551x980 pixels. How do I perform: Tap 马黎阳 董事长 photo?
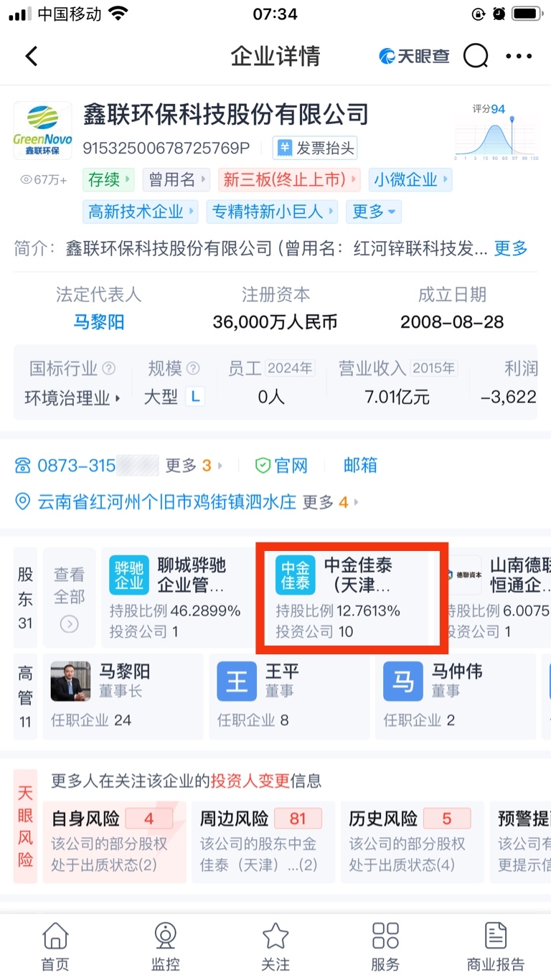tap(70, 681)
